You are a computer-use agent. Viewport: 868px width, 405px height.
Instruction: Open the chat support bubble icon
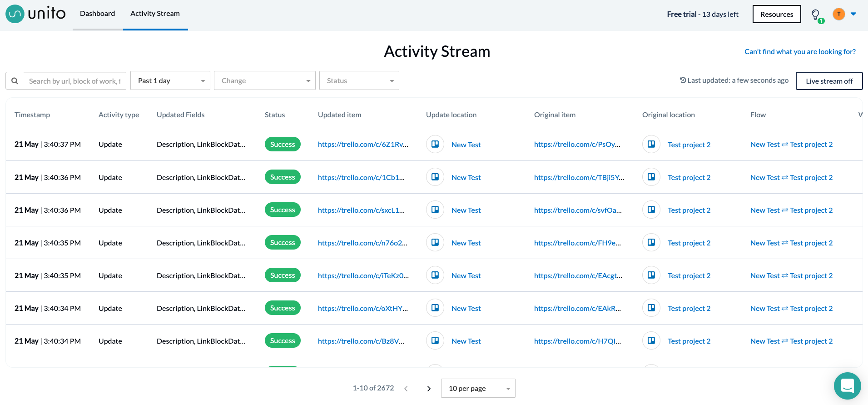pos(848,386)
